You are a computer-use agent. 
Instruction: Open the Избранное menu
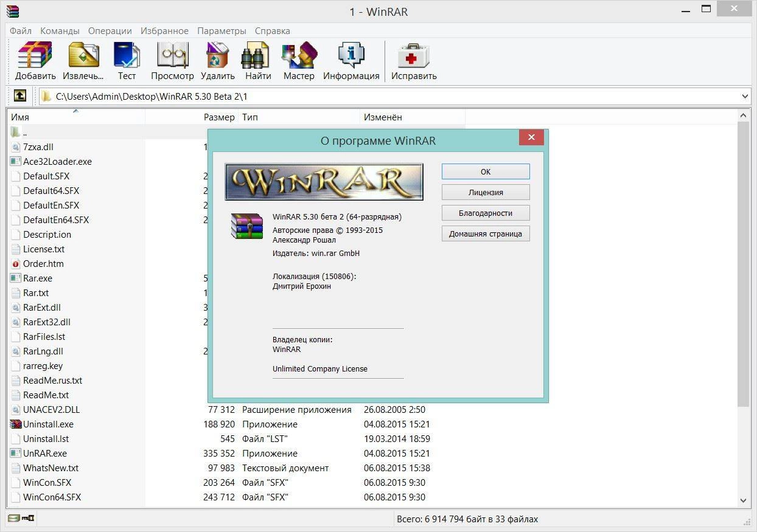point(164,31)
